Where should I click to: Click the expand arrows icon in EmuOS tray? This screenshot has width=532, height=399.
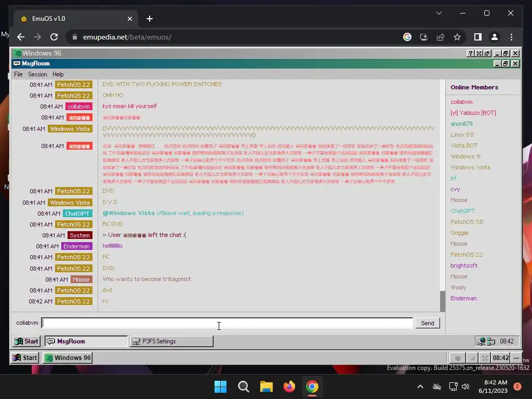pyautogui.click(x=485, y=358)
